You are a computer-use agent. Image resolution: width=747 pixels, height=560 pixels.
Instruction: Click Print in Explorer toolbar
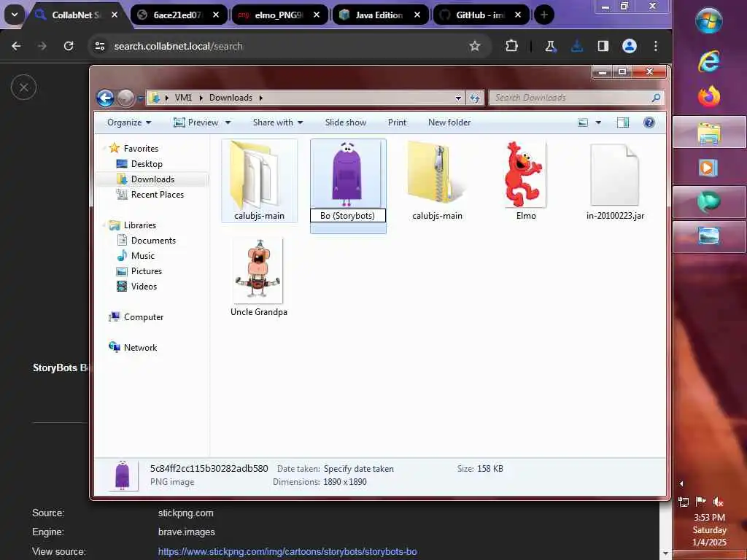coord(397,122)
